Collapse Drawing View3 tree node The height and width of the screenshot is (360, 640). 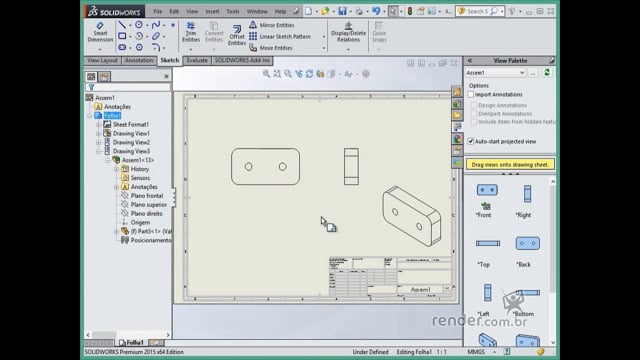(x=98, y=151)
